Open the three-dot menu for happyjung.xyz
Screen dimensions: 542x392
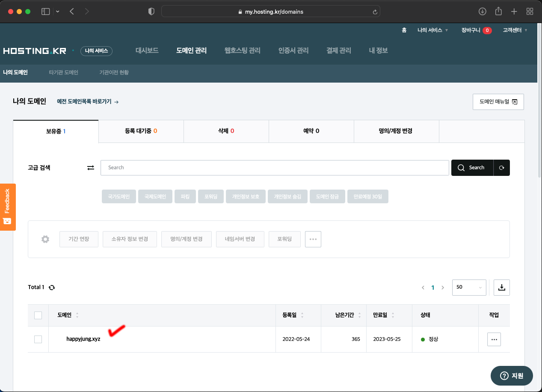click(x=494, y=339)
